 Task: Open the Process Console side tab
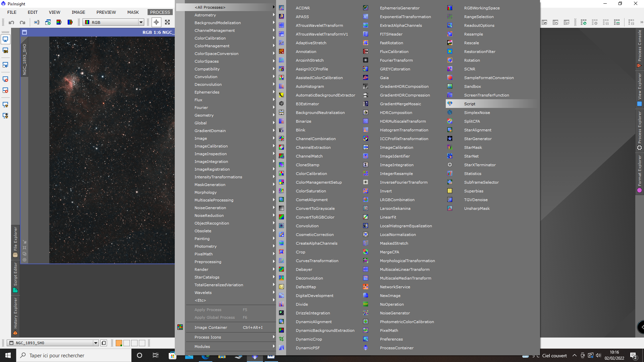tap(639, 49)
